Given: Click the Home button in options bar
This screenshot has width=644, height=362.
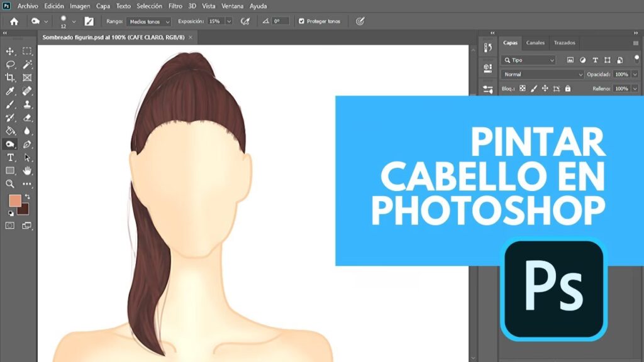Looking at the screenshot, I should tap(14, 21).
